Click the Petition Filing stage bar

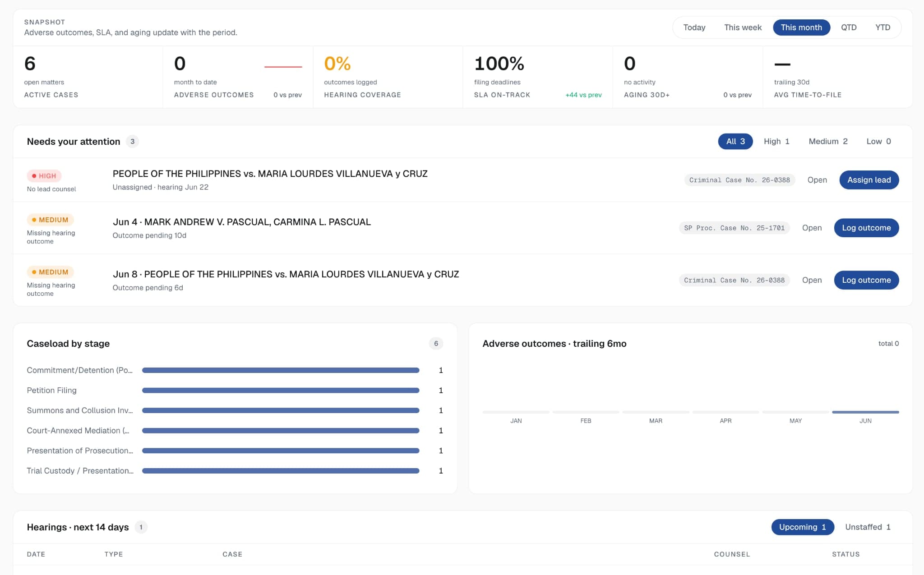(x=281, y=391)
